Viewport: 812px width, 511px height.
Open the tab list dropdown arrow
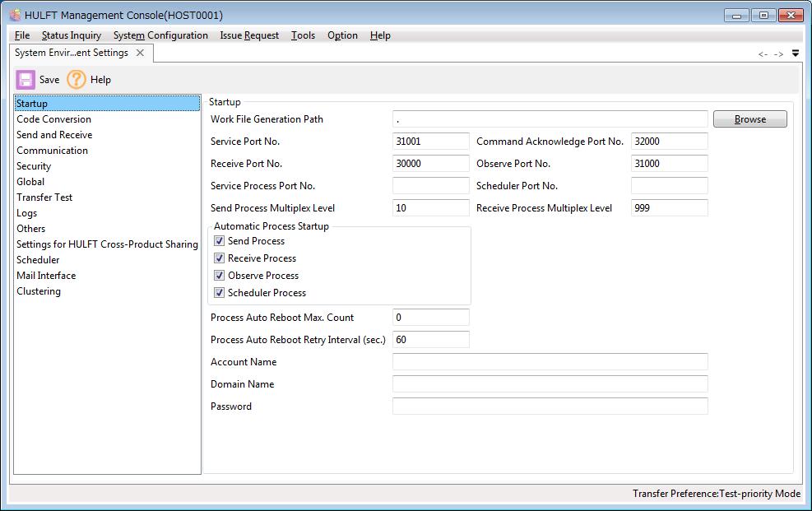(x=796, y=53)
